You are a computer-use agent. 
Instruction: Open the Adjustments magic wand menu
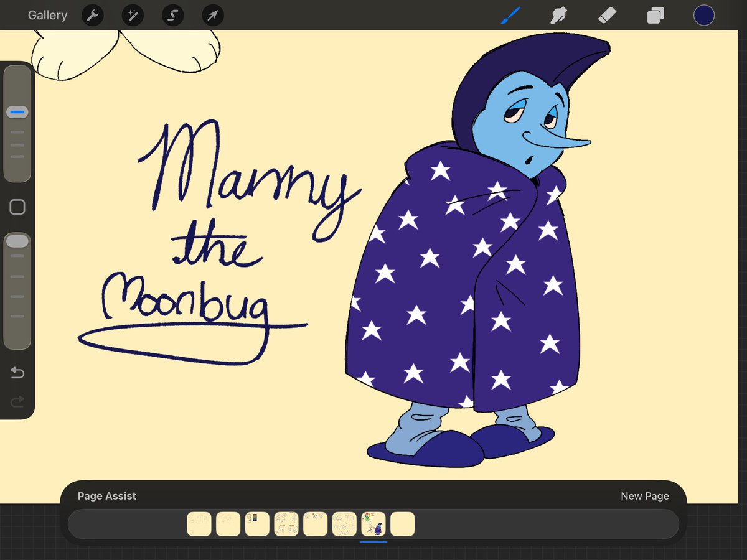pyautogui.click(x=133, y=16)
